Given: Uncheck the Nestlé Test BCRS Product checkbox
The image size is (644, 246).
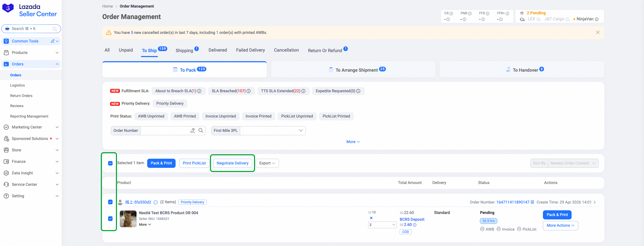Looking at the screenshot, I should pos(110,219).
